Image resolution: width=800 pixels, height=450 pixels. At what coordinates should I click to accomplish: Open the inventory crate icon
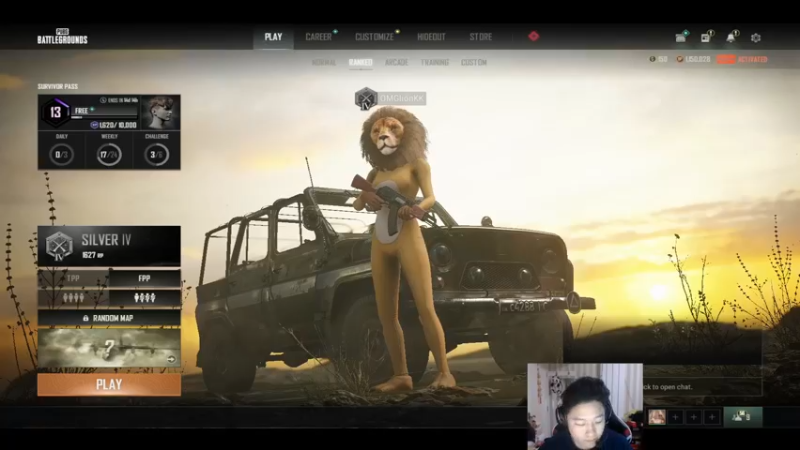click(x=681, y=38)
